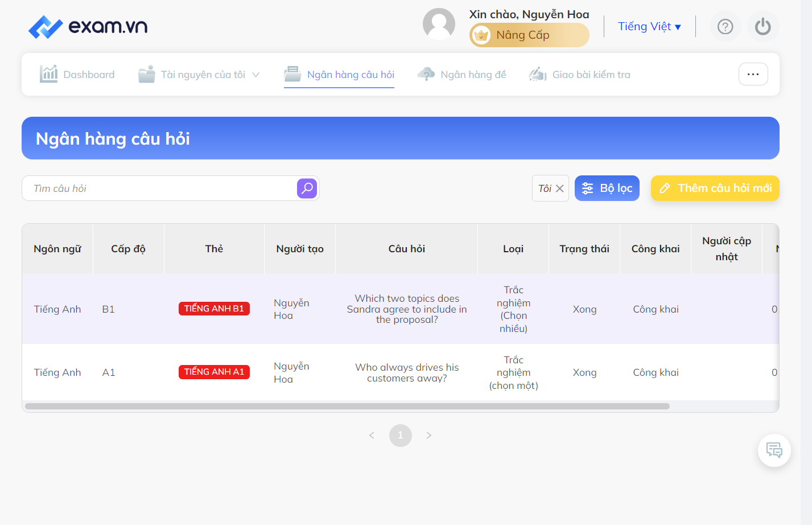Open the three-dots more menu
This screenshot has width=812, height=525.
(x=753, y=75)
